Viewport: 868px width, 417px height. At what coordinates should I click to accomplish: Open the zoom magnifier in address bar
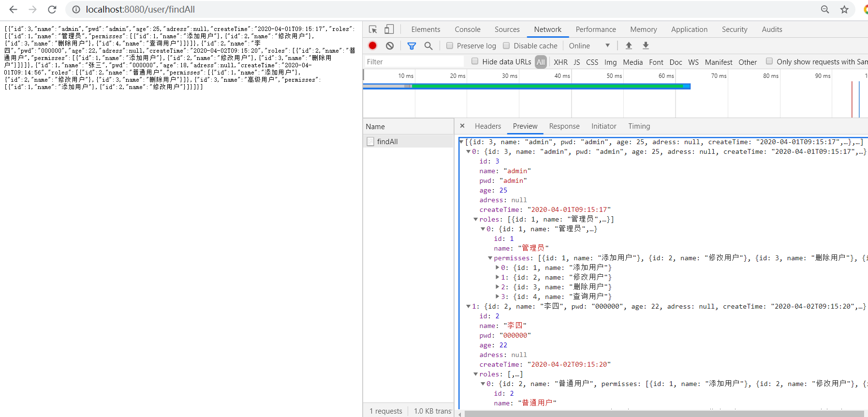pyautogui.click(x=825, y=9)
